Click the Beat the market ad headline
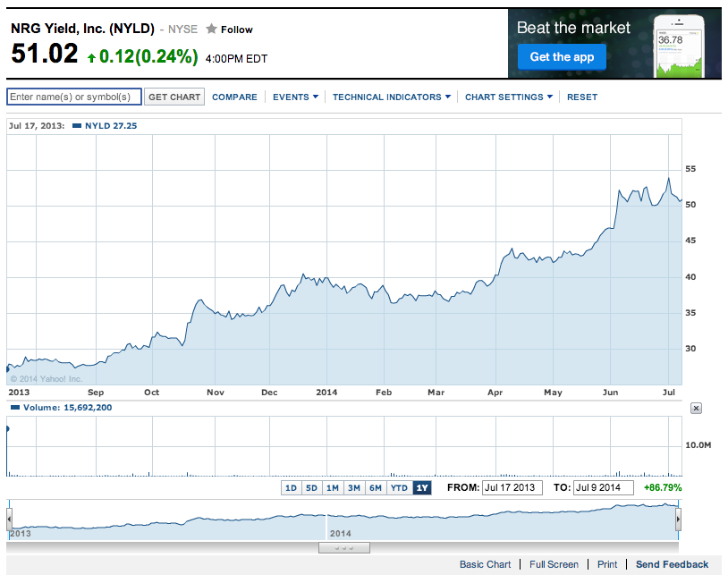This screenshot has width=728, height=583. (573, 28)
